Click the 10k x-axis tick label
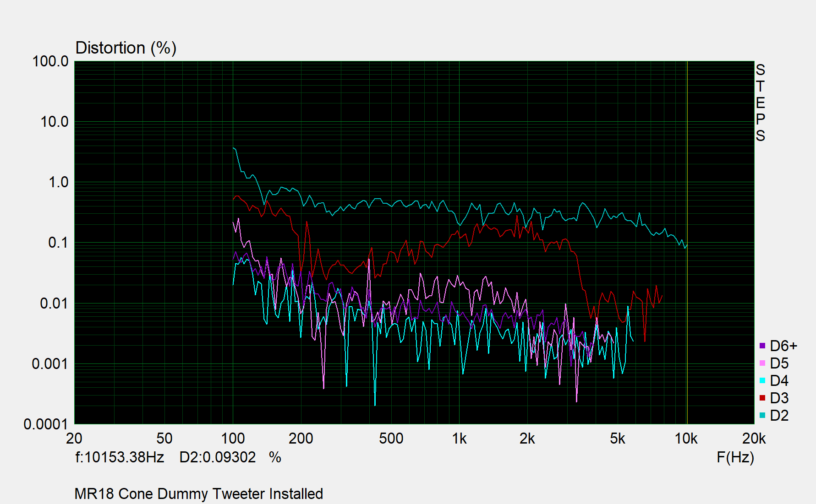Image resolution: width=816 pixels, height=504 pixels. (x=686, y=439)
